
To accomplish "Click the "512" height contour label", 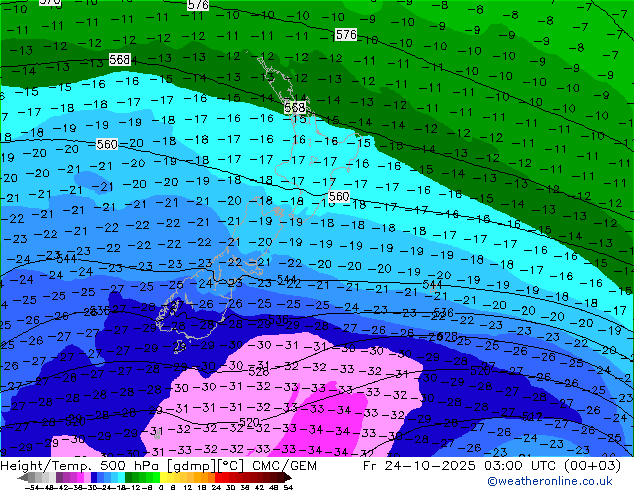I will pos(532,416).
